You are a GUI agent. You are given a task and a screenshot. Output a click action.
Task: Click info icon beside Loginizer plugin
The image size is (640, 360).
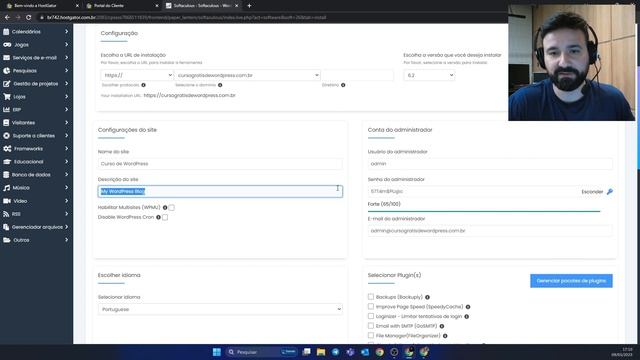click(467, 316)
